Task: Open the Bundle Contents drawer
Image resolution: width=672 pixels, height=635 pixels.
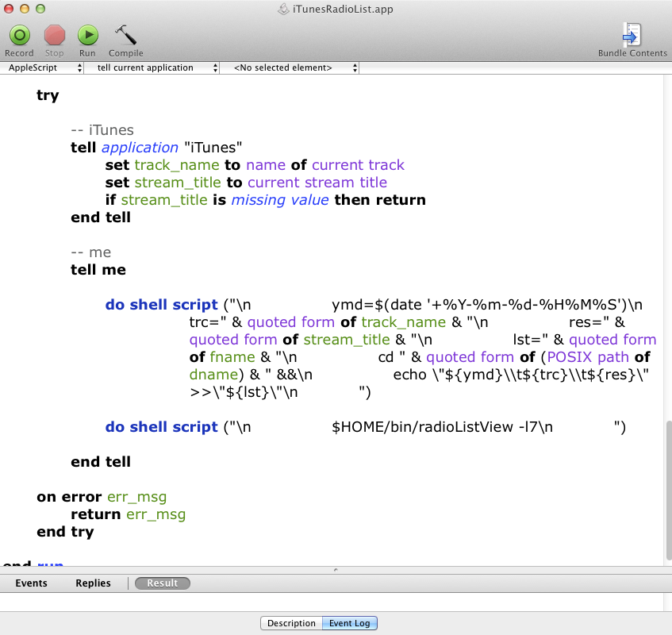Action: coord(632,37)
